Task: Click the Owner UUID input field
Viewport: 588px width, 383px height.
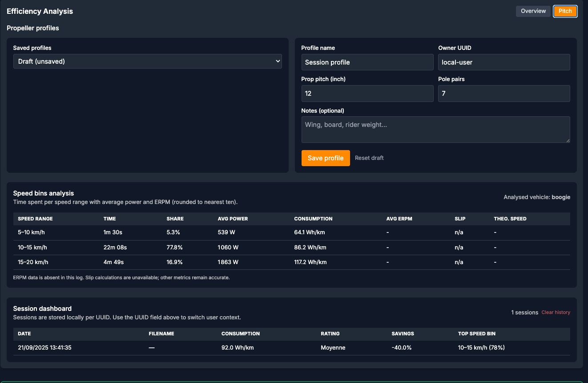Action: pyautogui.click(x=503, y=62)
